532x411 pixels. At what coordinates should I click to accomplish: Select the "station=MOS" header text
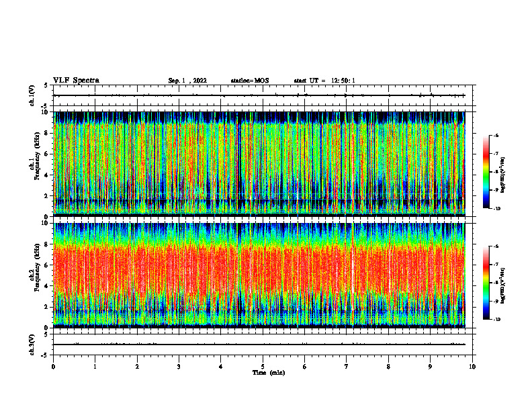(x=250, y=81)
